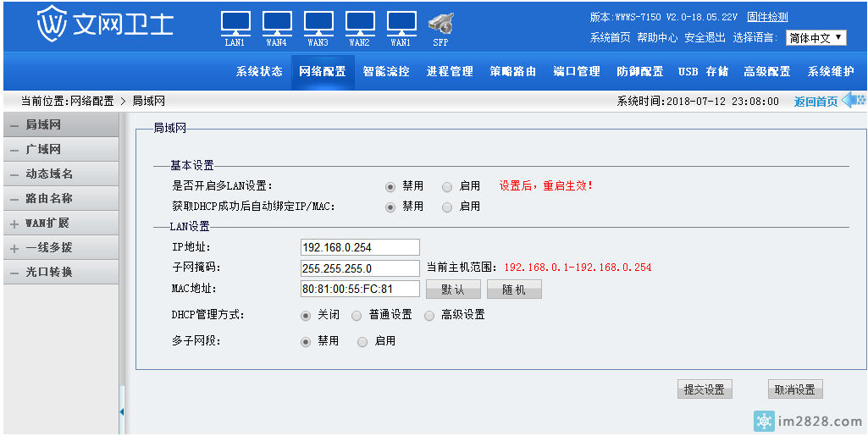
Task: Click the back arrow icon beside 返回首页
Action: click(x=854, y=101)
